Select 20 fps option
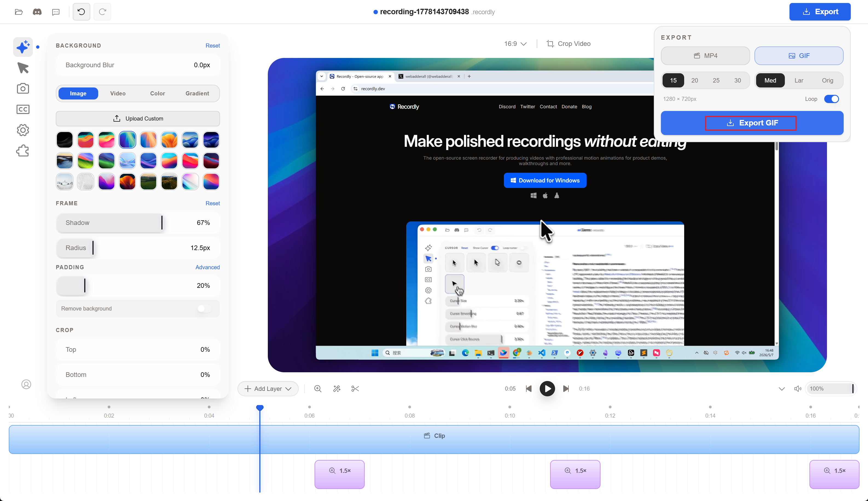 point(695,81)
